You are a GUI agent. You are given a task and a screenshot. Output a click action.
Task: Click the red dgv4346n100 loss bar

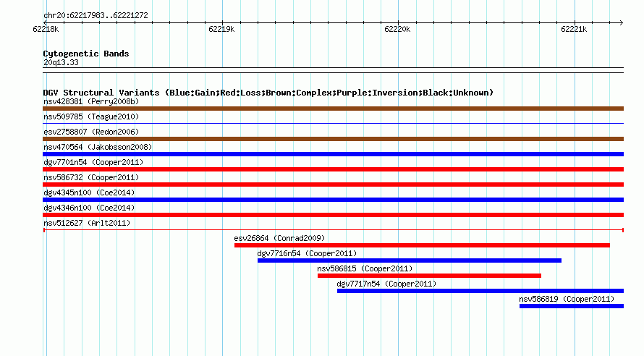333,215
